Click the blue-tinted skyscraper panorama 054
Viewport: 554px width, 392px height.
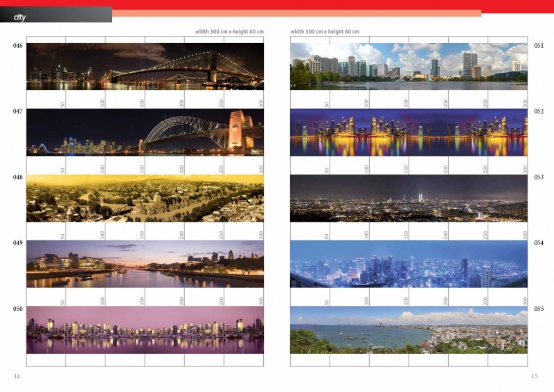[x=409, y=263]
